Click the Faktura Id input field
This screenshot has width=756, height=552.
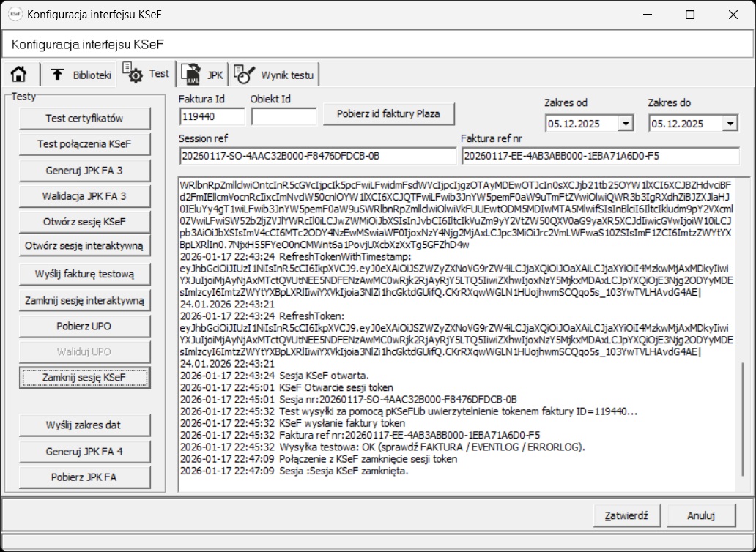[x=212, y=116]
